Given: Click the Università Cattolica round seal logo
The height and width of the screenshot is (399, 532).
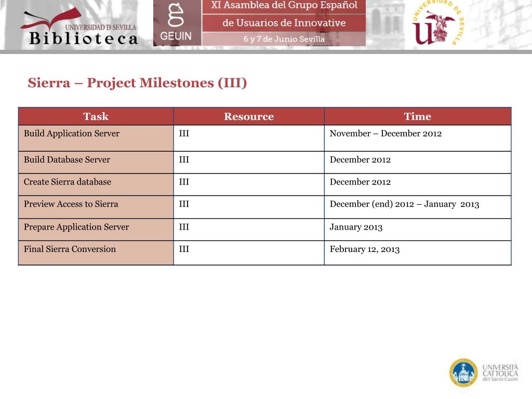Looking at the screenshot, I should pyautogui.click(x=463, y=373).
